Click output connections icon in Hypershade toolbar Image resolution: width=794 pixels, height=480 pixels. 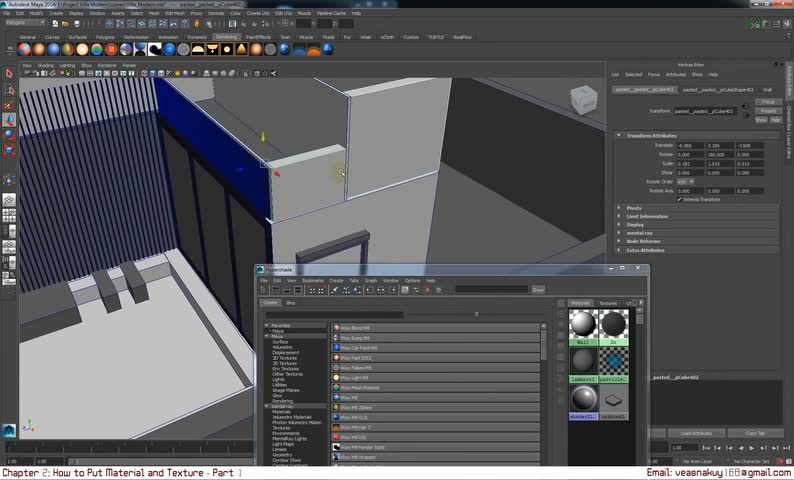pos(392,290)
